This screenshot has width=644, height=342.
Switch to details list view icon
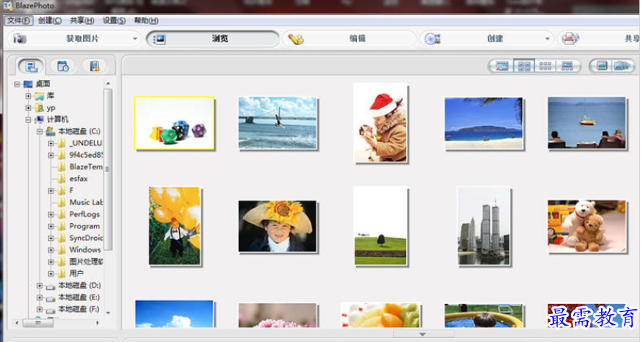click(x=567, y=66)
